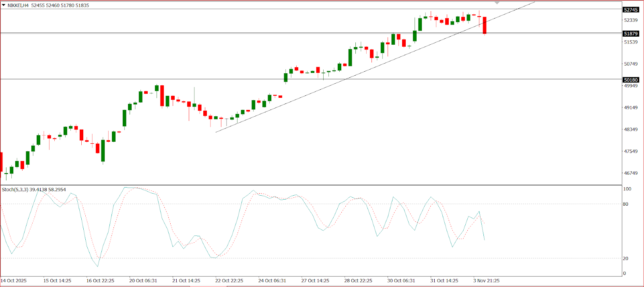The width and height of the screenshot is (644, 287).
Task: Click the NIKKEI,H4 symbol title text
Action: pos(18,5)
